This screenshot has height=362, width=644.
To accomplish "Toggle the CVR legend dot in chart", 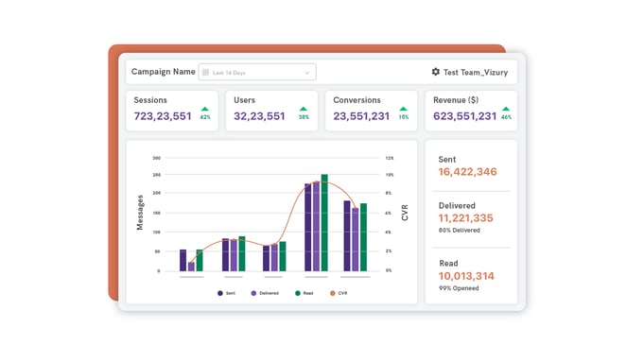I will (x=333, y=293).
